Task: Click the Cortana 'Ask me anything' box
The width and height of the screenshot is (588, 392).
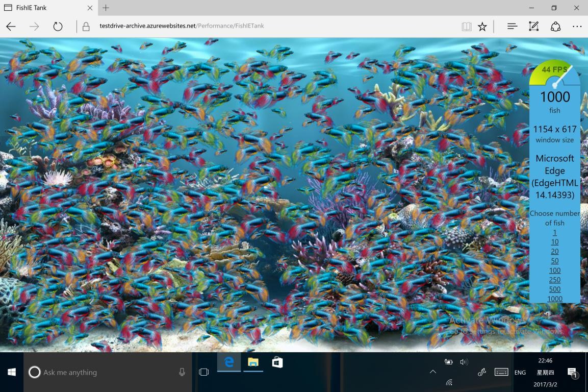Action: [x=108, y=372]
